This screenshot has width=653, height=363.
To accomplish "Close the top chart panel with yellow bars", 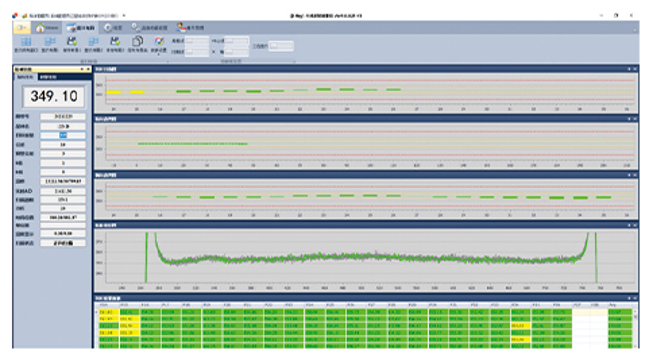I will coord(635,69).
